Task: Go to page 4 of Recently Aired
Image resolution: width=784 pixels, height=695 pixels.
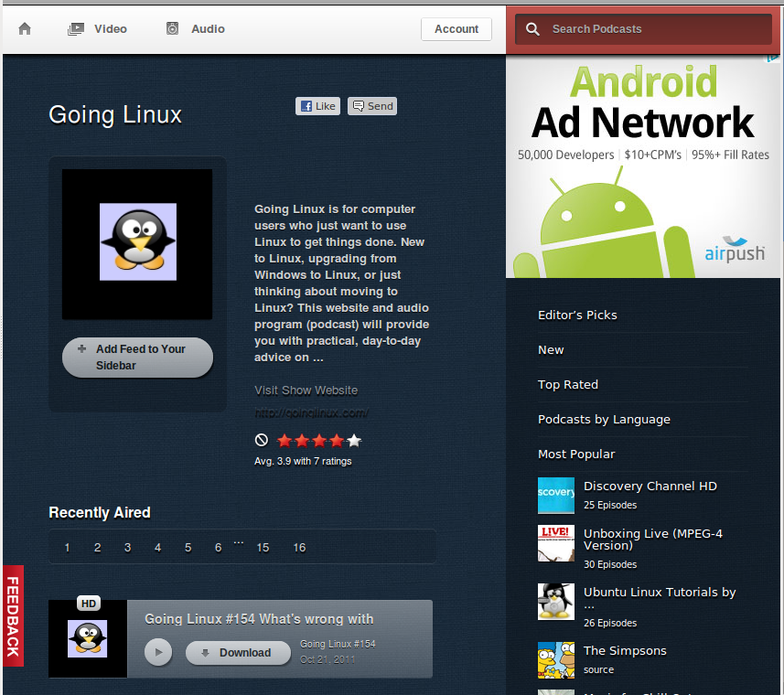Action: click(x=157, y=548)
